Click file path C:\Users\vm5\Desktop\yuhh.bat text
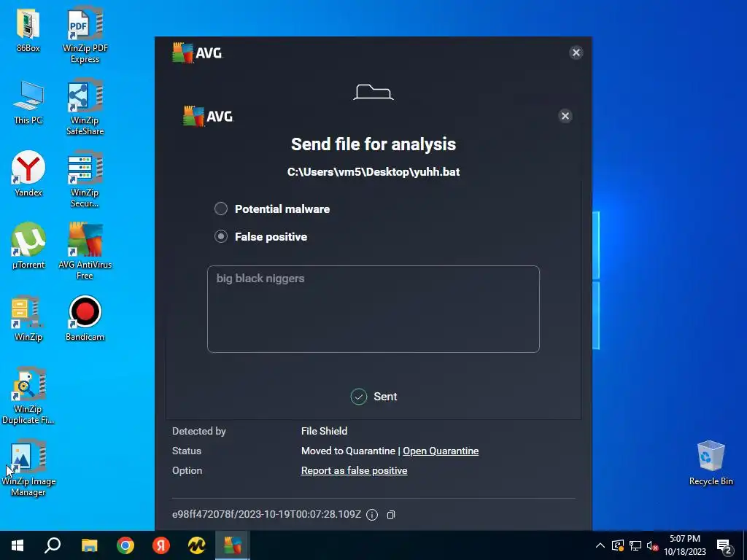Screen dimensions: 747x560 pos(373,172)
